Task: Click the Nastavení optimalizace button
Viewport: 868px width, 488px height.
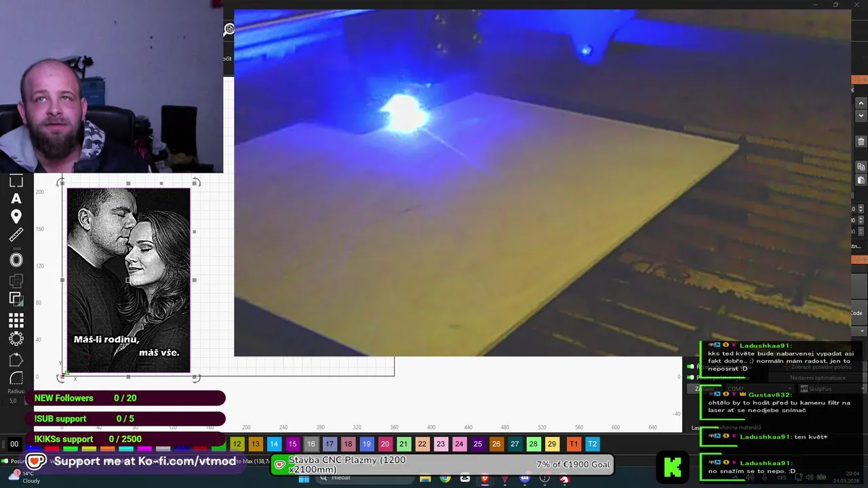Action: click(818, 378)
